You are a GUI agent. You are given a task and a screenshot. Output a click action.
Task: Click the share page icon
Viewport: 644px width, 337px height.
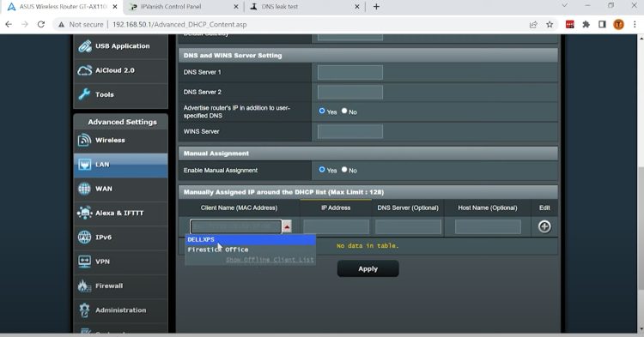(x=533, y=25)
